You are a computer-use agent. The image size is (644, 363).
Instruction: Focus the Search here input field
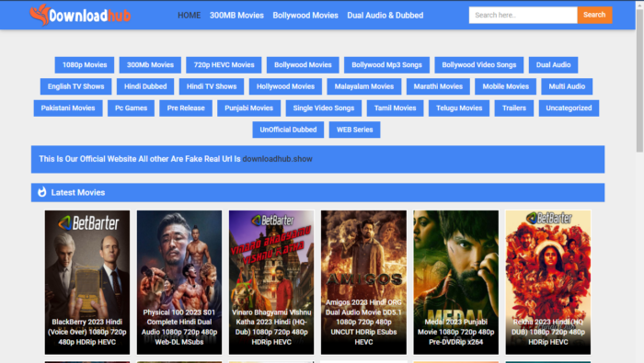pos(523,16)
